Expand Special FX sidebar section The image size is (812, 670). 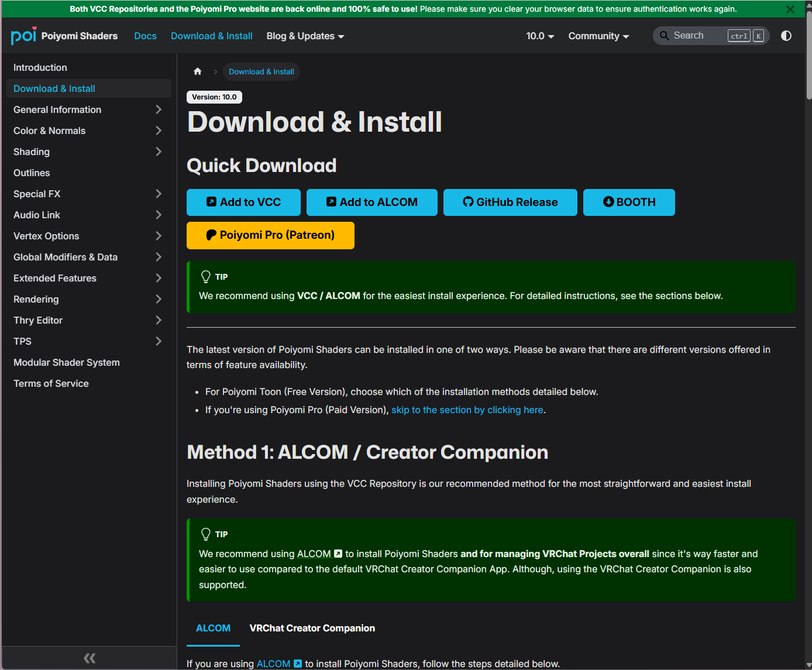click(x=159, y=194)
